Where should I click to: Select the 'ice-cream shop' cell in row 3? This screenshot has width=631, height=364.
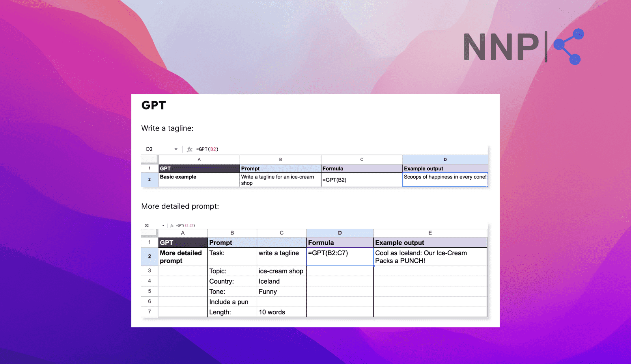pos(282,271)
